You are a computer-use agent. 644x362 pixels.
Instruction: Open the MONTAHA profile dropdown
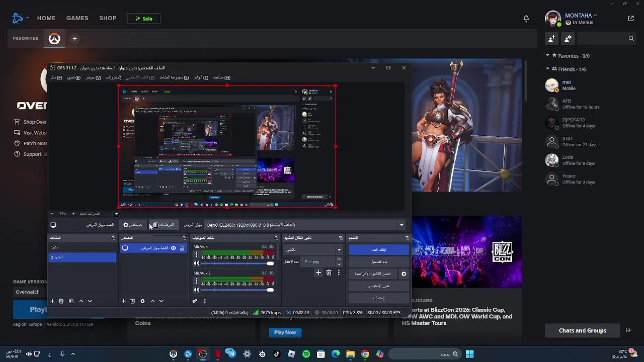pos(581,16)
